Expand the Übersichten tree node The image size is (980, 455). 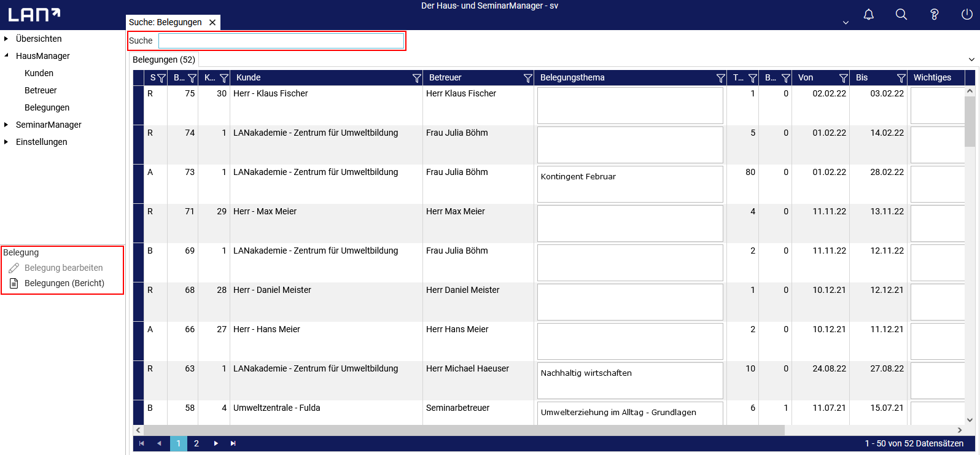(6, 39)
